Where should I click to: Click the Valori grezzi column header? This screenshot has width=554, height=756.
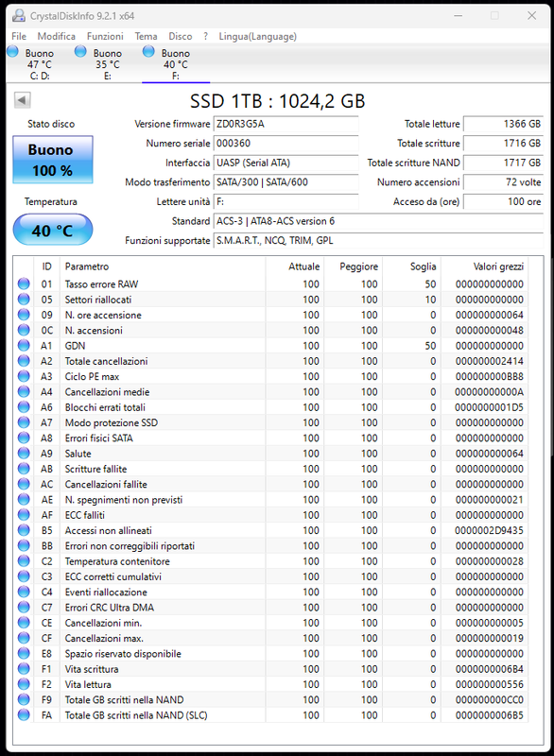(x=485, y=266)
